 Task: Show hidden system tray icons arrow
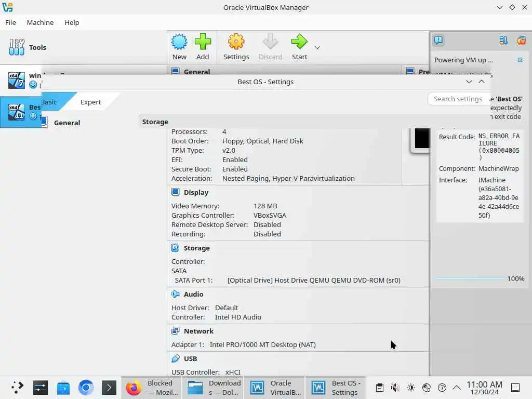tap(457, 388)
